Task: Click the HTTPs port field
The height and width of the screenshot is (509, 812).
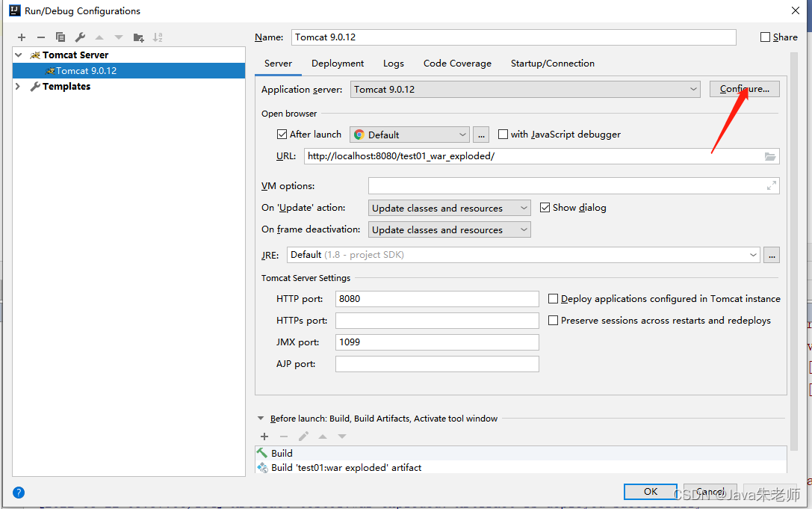Action: coord(437,321)
